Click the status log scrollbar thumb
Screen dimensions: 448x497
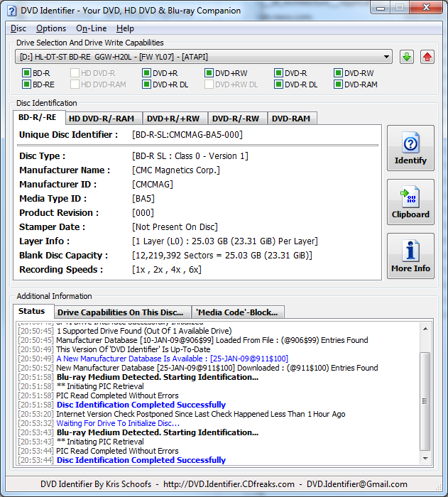(425, 401)
